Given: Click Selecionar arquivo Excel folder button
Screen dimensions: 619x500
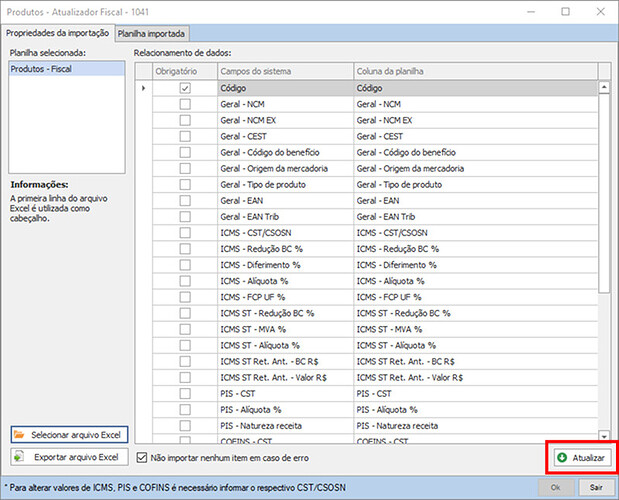Looking at the screenshot, I should pos(68,435).
